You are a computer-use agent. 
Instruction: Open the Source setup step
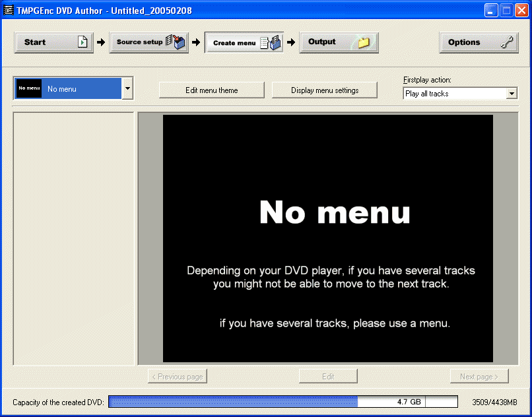point(149,42)
